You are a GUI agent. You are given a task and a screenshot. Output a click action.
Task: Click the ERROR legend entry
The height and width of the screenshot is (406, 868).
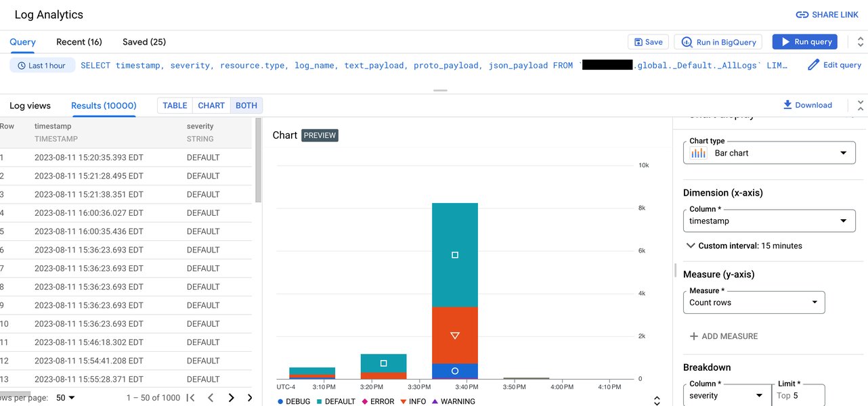point(378,401)
